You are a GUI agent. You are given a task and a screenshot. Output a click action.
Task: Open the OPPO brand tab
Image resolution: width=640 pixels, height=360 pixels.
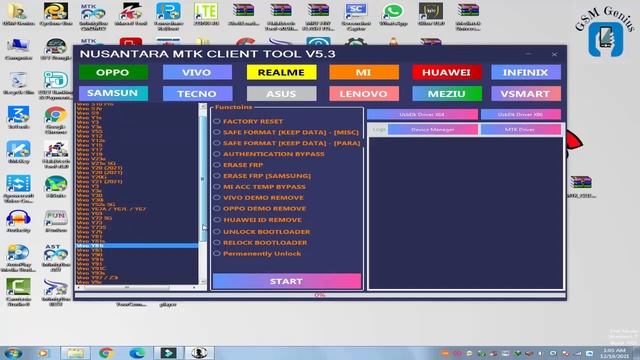113,72
